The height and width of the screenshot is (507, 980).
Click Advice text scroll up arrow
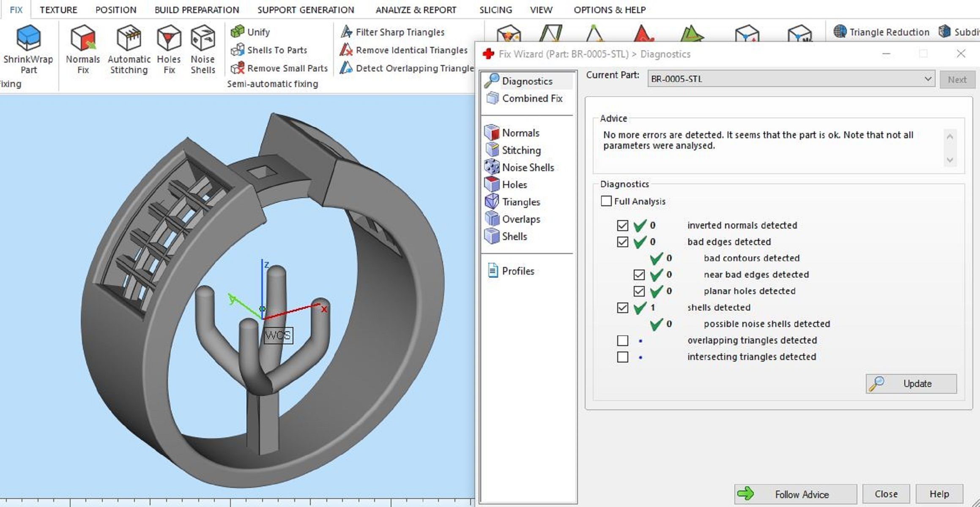tap(950, 136)
